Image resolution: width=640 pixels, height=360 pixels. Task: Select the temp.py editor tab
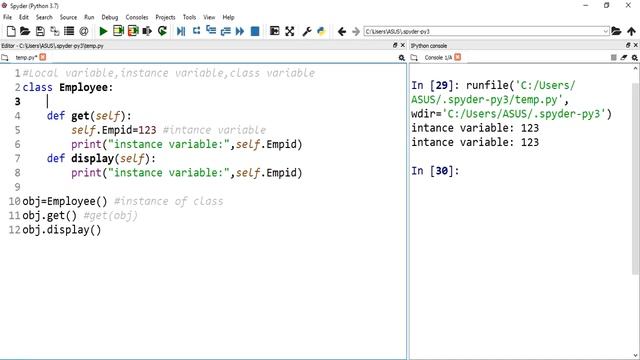26,58
